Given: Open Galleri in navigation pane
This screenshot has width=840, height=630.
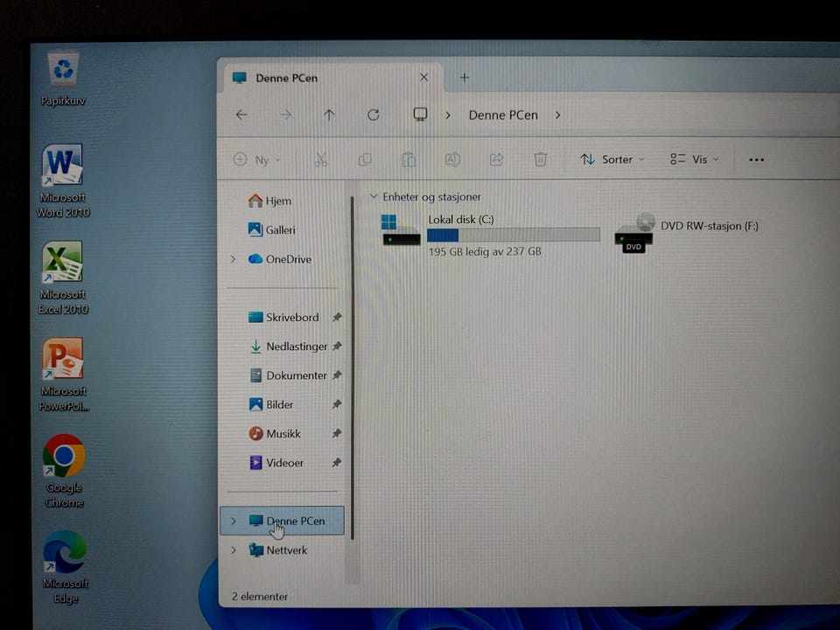Looking at the screenshot, I should point(272,230).
